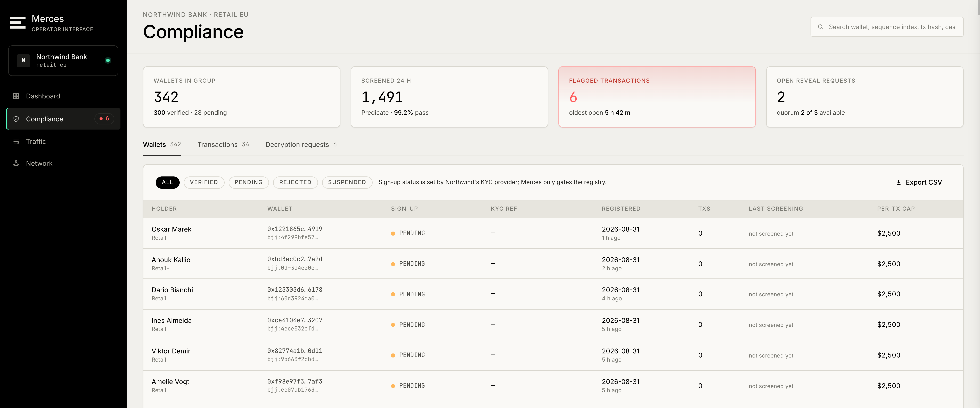This screenshot has width=980, height=408.
Task: Sort by the PER-TX CAP column header
Action: 896,209
